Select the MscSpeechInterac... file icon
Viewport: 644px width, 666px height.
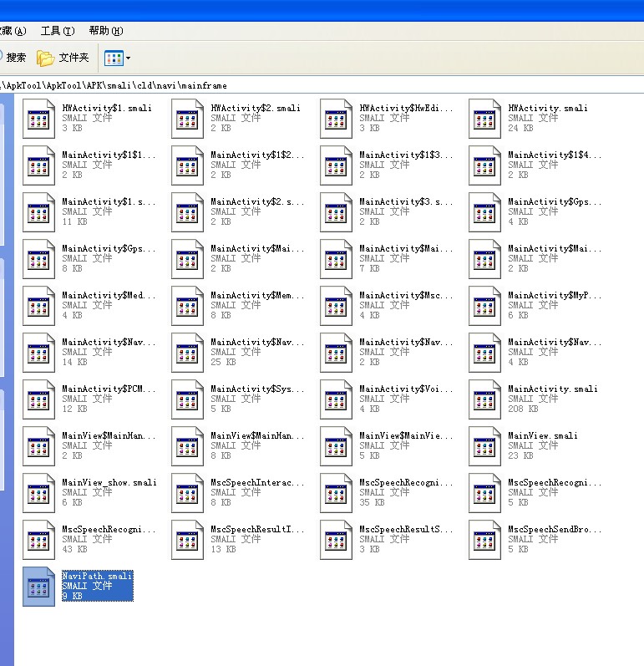coord(187,493)
